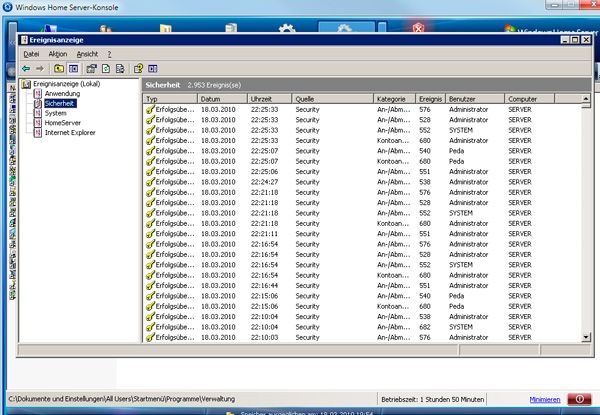Click the key icon of event 22:24:27

pyautogui.click(x=150, y=182)
